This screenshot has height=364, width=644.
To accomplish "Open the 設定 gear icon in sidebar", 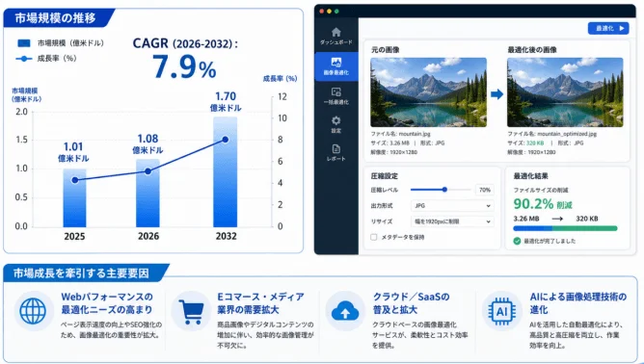I will click(x=335, y=120).
